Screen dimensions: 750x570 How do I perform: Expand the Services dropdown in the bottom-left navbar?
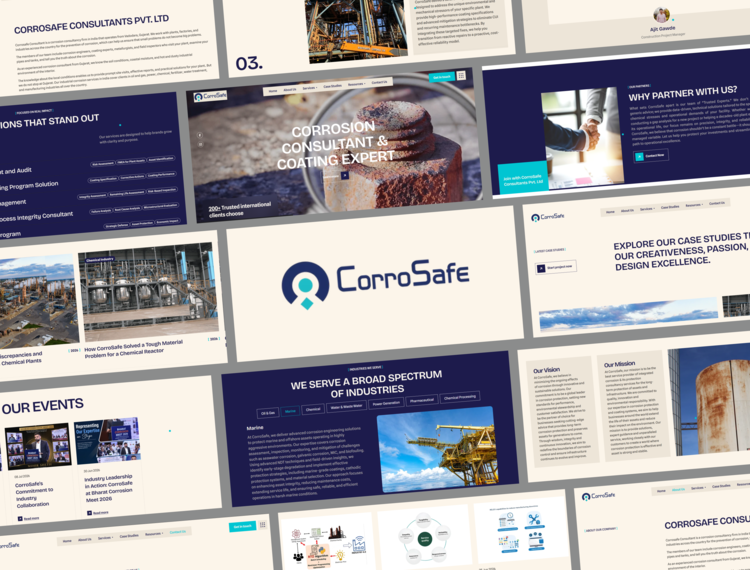click(x=105, y=538)
